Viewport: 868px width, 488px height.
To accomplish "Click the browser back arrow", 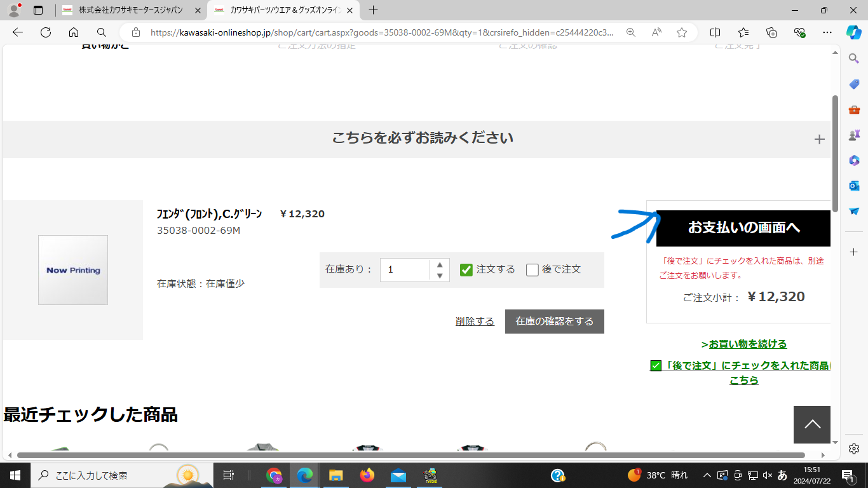I will pyautogui.click(x=18, y=32).
